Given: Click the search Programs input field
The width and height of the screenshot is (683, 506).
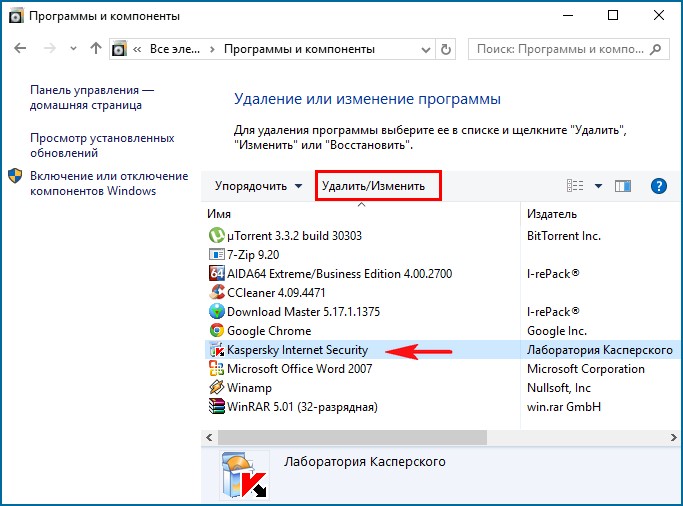Looking at the screenshot, I should pyautogui.click(x=560, y=49).
